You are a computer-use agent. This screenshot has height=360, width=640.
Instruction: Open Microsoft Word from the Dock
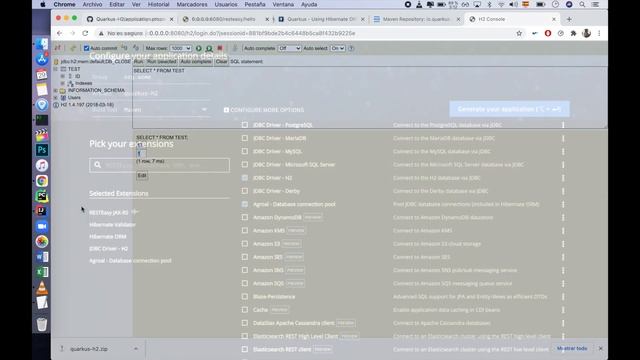pyautogui.click(x=42, y=257)
